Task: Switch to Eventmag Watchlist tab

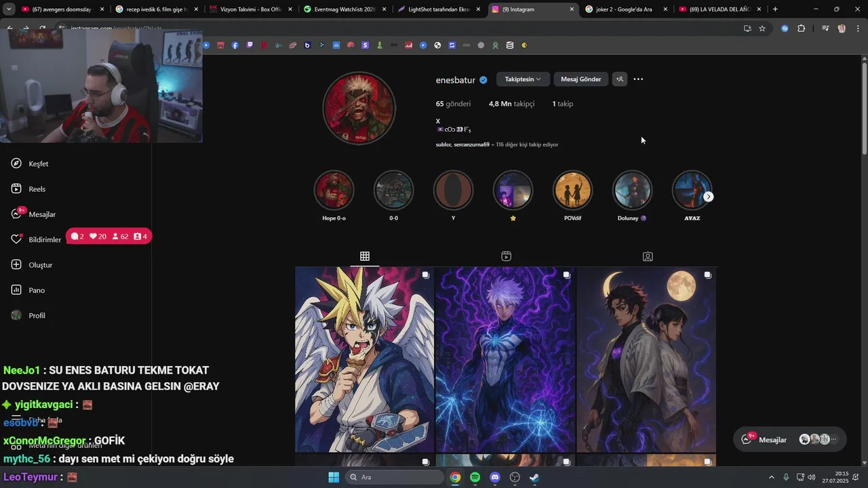Action: coord(344,9)
